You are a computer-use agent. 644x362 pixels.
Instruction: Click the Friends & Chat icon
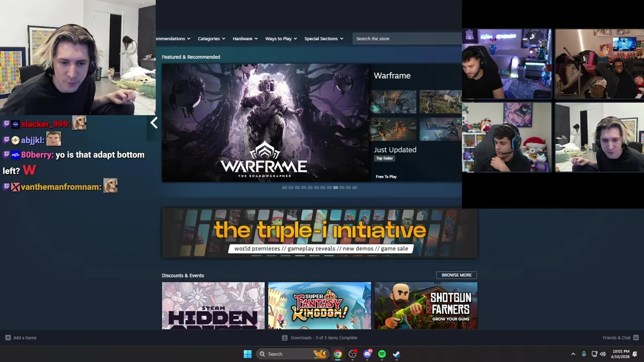point(636,338)
